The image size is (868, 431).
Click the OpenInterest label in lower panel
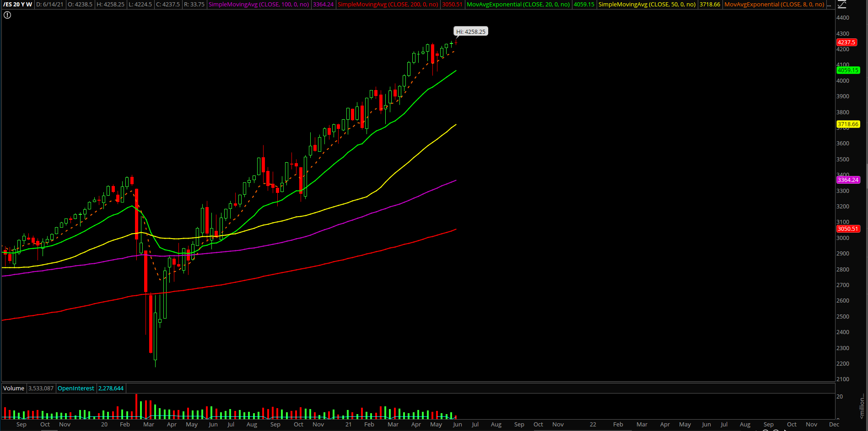tap(75, 388)
